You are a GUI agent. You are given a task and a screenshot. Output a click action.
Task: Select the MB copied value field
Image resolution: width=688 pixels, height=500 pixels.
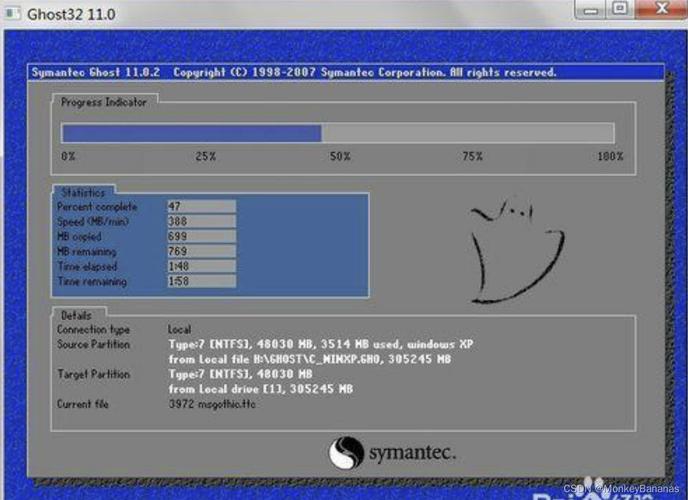tap(202, 236)
